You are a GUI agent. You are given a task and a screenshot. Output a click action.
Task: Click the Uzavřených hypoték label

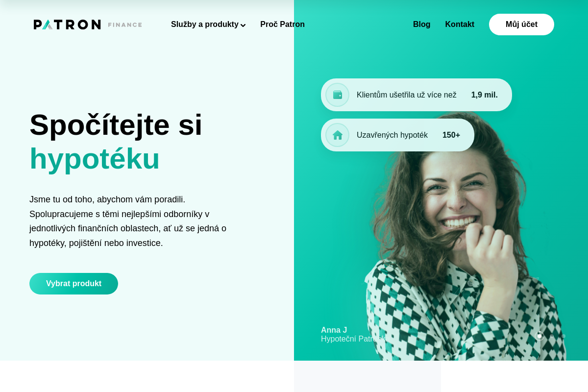tap(392, 135)
